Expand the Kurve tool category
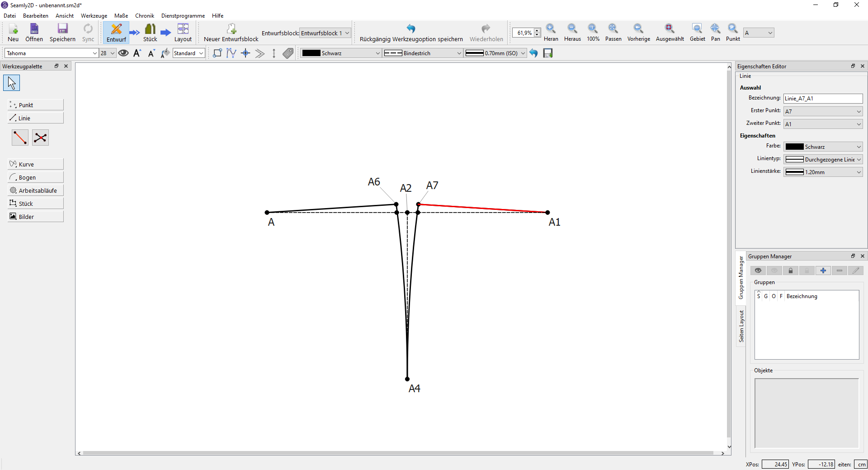The height and width of the screenshot is (470, 868). [x=35, y=164]
